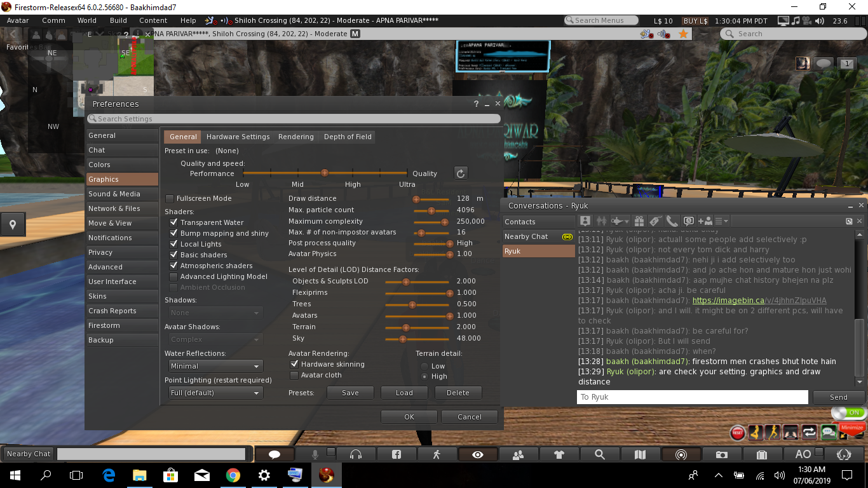Click the gift icon in conversation toolbar

pyautogui.click(x=639, y=220)
